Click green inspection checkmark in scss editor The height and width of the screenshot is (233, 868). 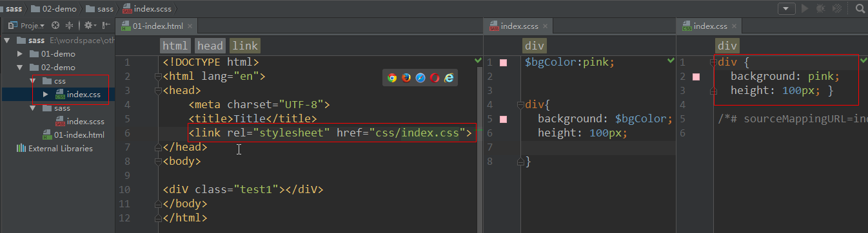pos(671,60)
